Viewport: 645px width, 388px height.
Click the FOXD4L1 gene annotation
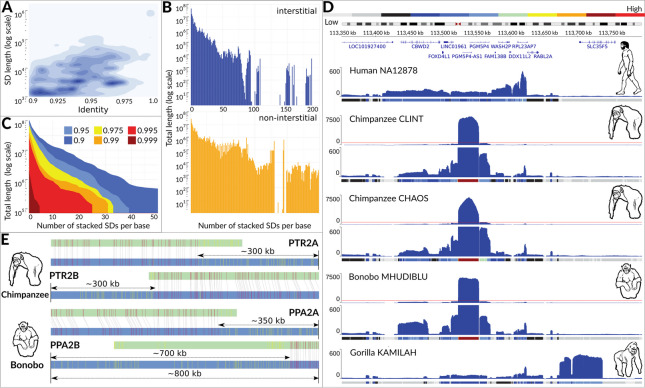[x=439, y=56]
